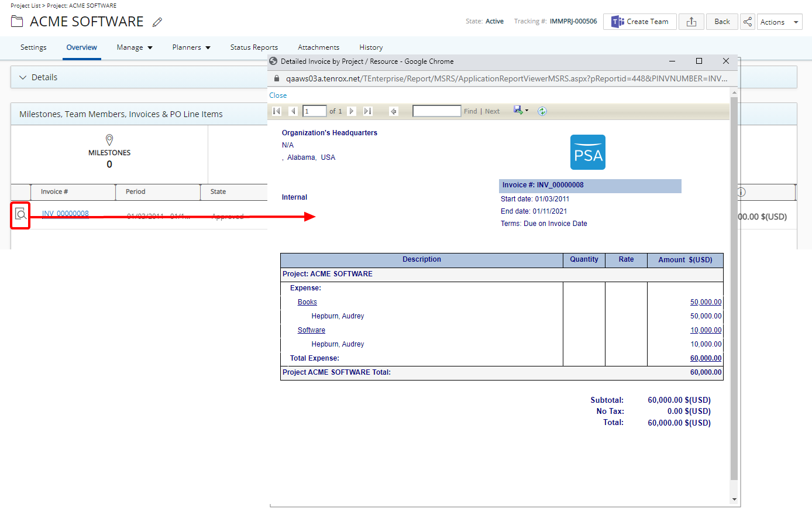Minimize the Detailed Invoice popup window
The width and height of the screenshot is (812, 514).
click(x=672, y=61)
